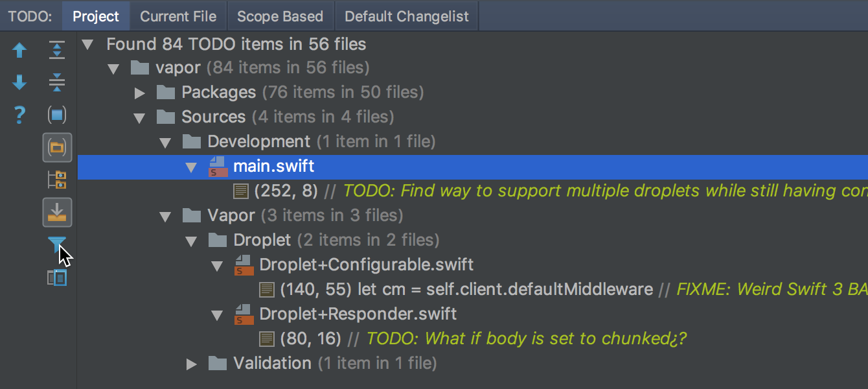Navigate to the previous TODO item
Image resolution: width=868 pixels, height=389 pixels.
(19, 49)
